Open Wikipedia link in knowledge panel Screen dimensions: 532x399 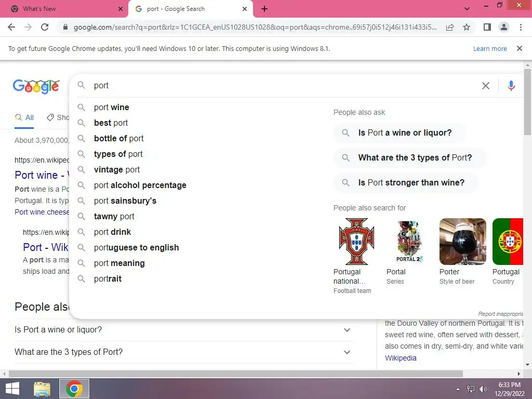coord(401,358)
